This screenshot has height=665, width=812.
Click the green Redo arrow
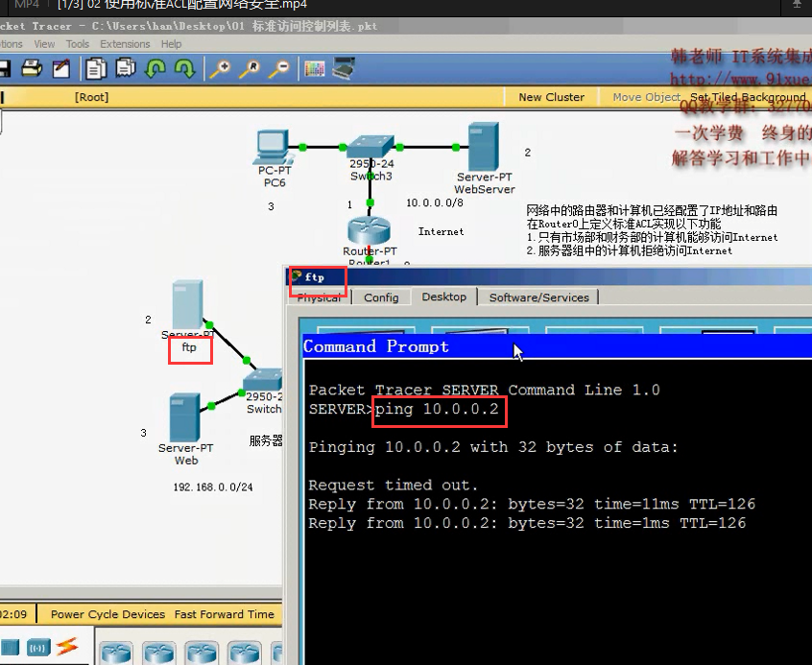click(x=185, y=69)
